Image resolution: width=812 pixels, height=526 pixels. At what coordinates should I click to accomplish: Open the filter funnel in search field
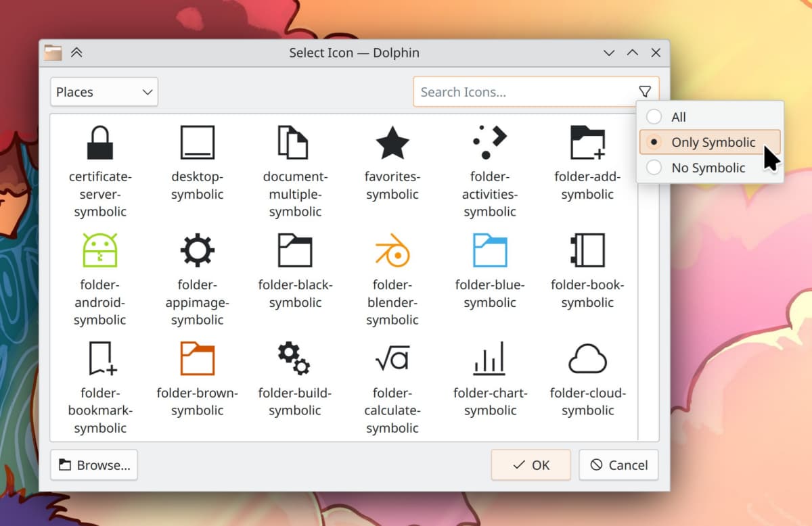point(644,92)
